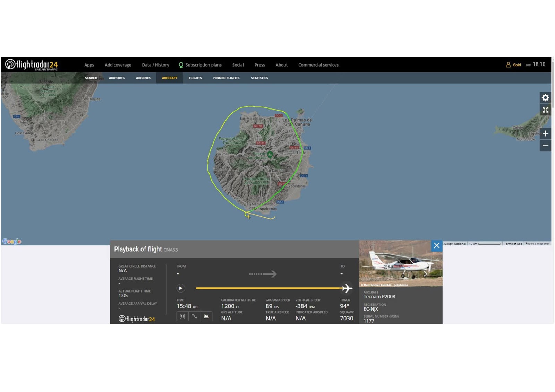Open Subscription plans
Screen dimensions: 555x392
203,65
